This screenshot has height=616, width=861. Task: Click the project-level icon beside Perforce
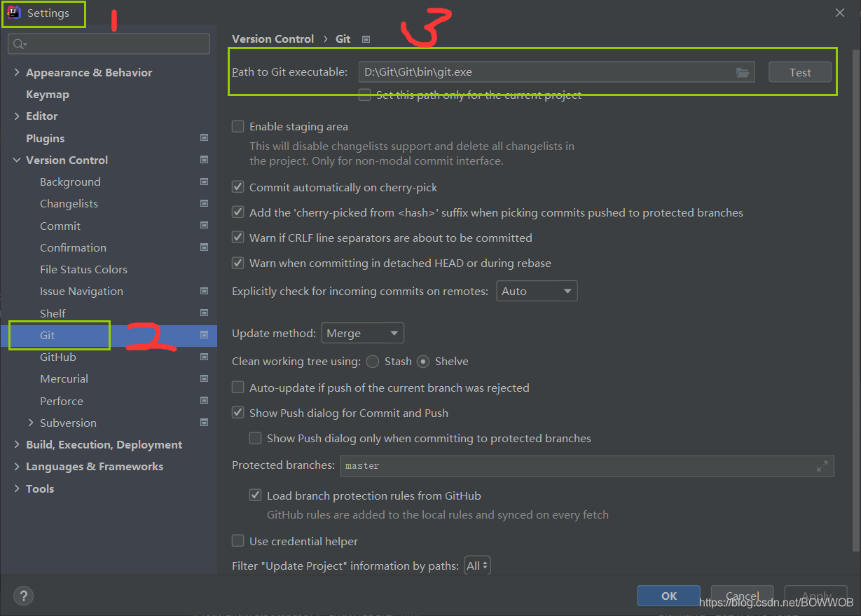click(204, 401)
